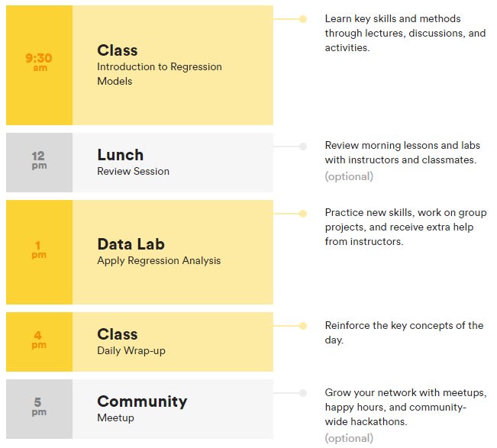The image size is (497, 448).
Task: Select the 12 pm time block
Action: (39, 163)
